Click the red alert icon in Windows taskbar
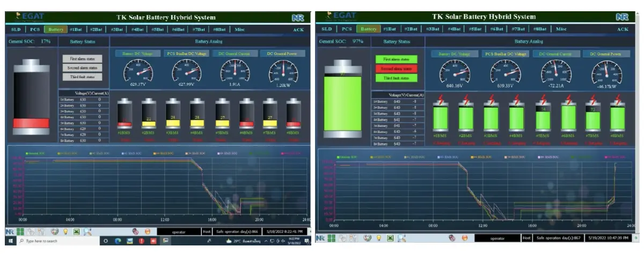 click(x=142, y=242)
